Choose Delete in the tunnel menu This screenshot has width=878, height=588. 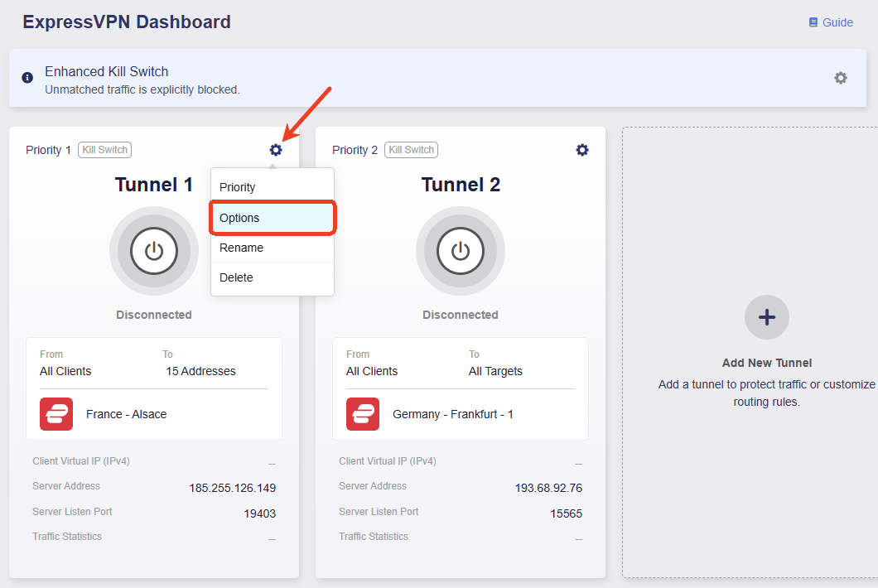point(273,277)
